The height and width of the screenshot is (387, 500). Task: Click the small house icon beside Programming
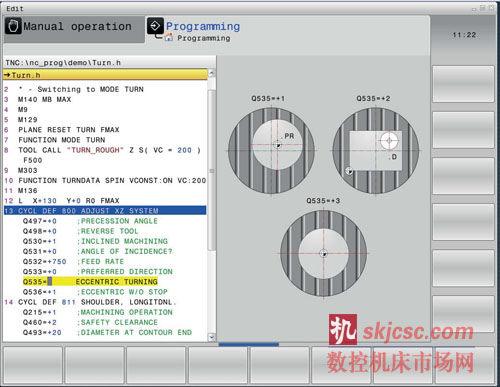click(169, 37)
